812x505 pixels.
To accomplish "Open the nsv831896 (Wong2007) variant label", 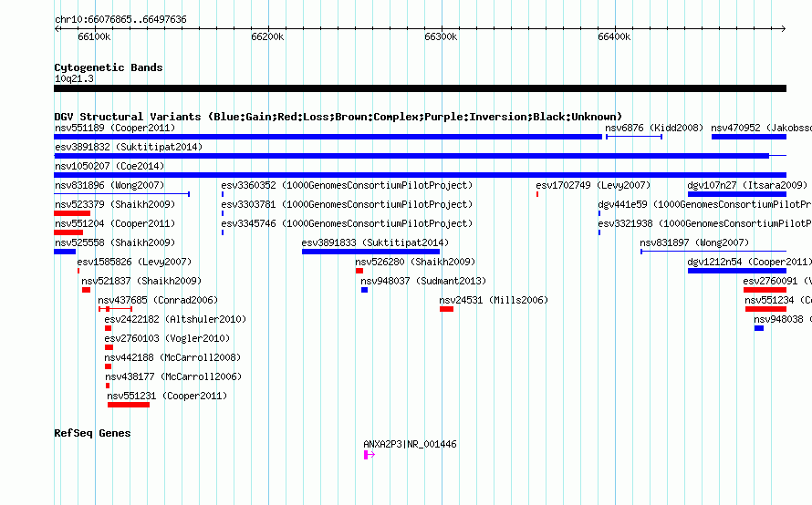I will pos(109,185).
